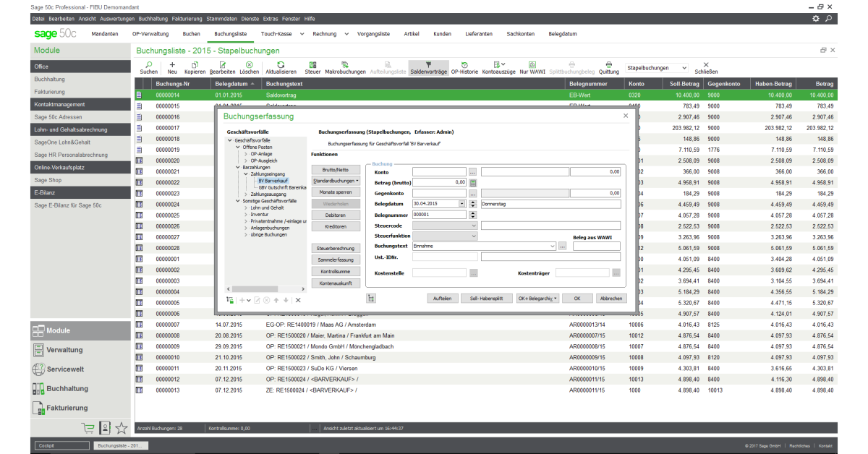Open the Servicewelt globe section
Image resolution: width=868 pixels, height=454 pixels.
tap(80, 369)
